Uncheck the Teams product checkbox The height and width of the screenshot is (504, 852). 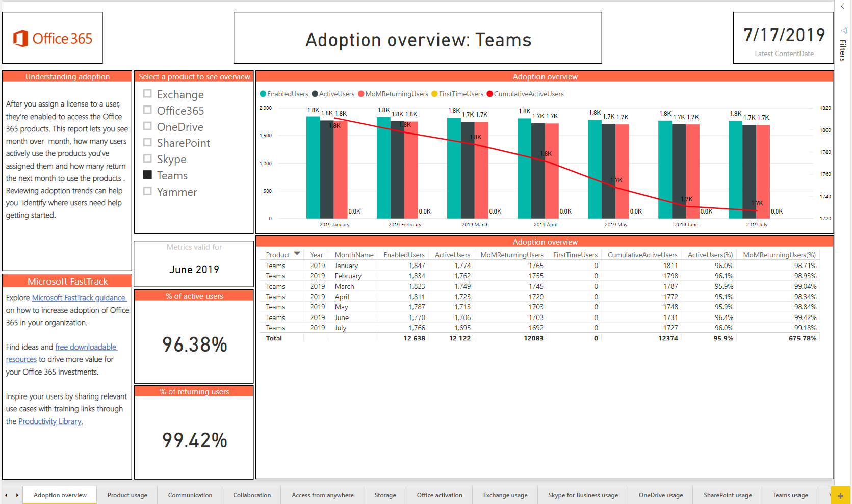pyautogui.click(x=148, y=175)
